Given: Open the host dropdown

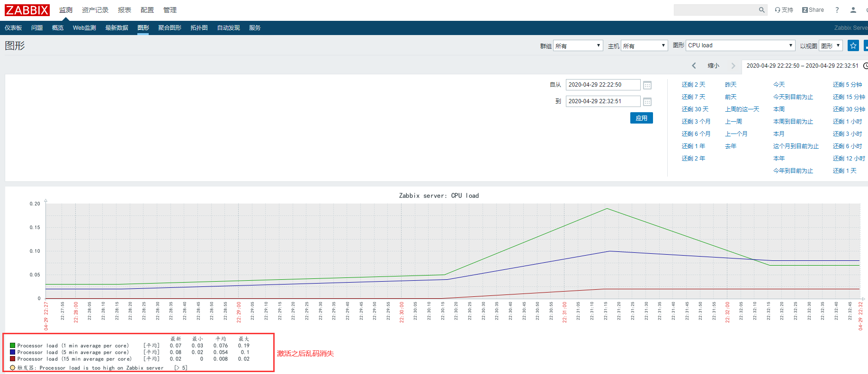Looking at the screenshot, I should tap(644, 45).
